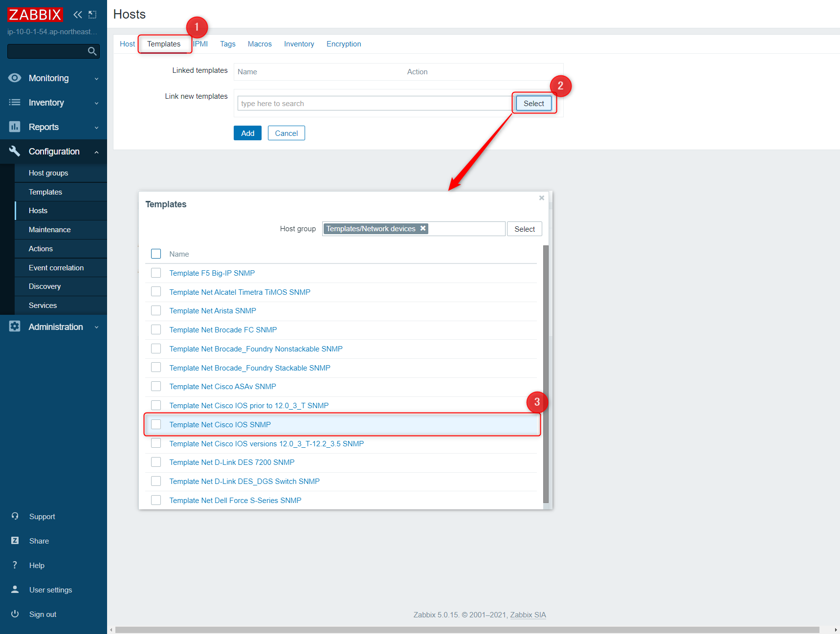Check Template Net Cisco ASAv SNMP box
Screen dimensions: 840x634
click(x=156, y=386)
